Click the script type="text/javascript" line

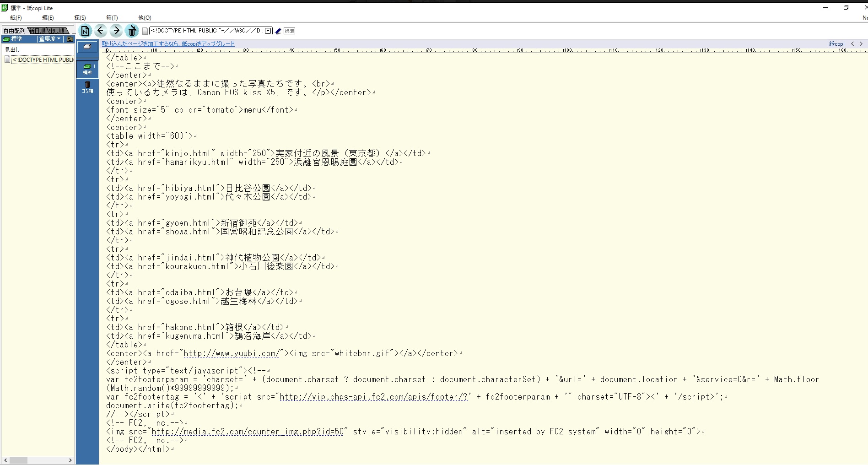[188, 371]
